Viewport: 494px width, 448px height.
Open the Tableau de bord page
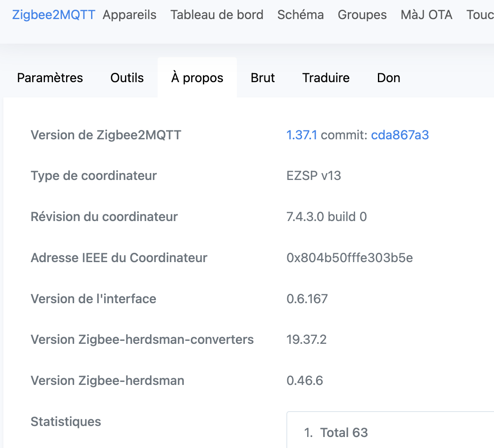(217, 15)
